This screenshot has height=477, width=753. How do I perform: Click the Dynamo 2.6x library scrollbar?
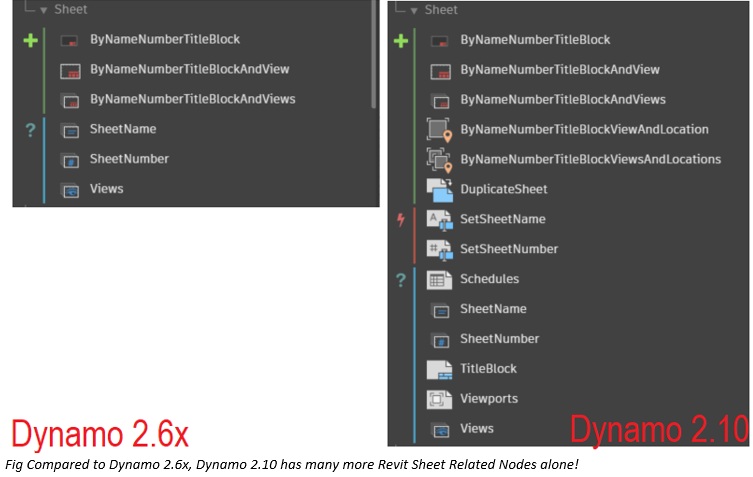[374, 54]
